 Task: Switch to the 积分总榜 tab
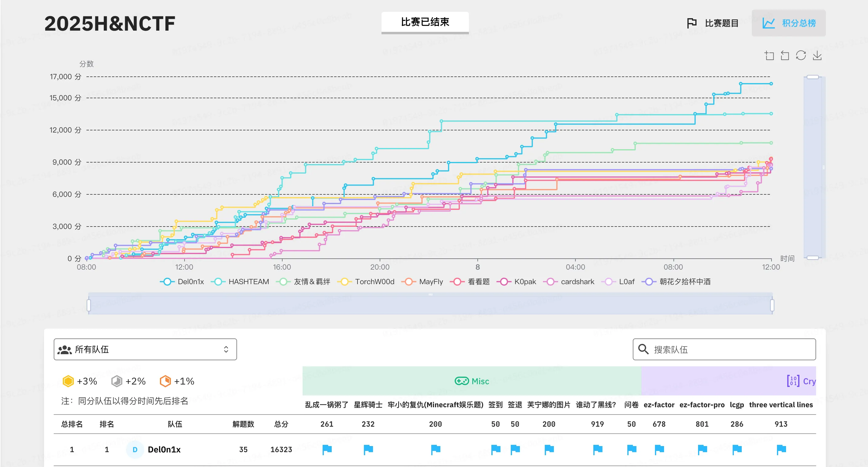pos(788,23)
